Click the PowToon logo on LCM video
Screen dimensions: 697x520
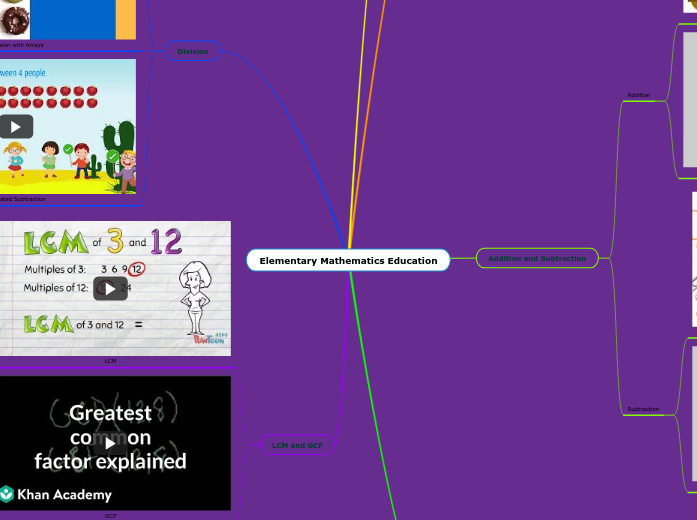click(208, 339)
